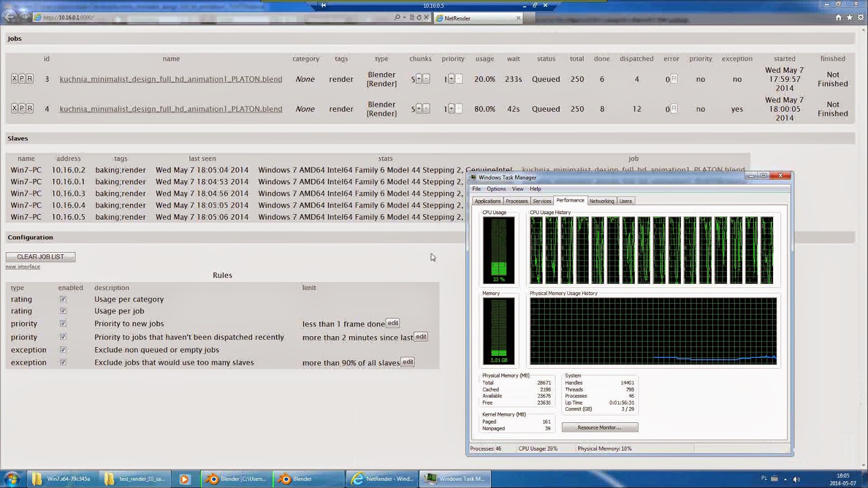Toggle Exclude non queued or empty jobs checkbox
The image size is (868, 488).
(x=63, y=350)
